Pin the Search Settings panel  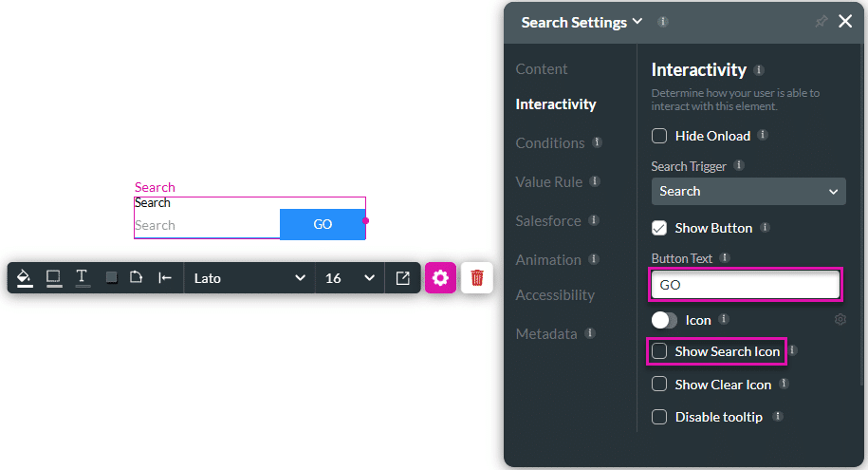point(821,22)
